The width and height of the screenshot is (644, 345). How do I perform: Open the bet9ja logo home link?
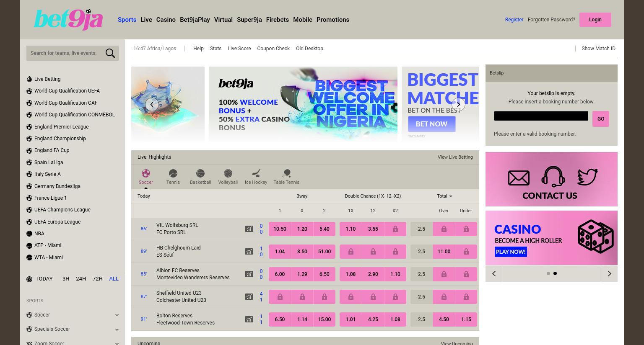68,20
